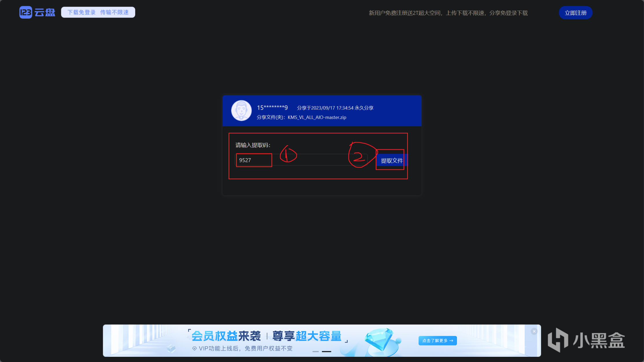Select the second (active) banner slide indicator
This screenshot has height=362, width=644.
point(326,352)
